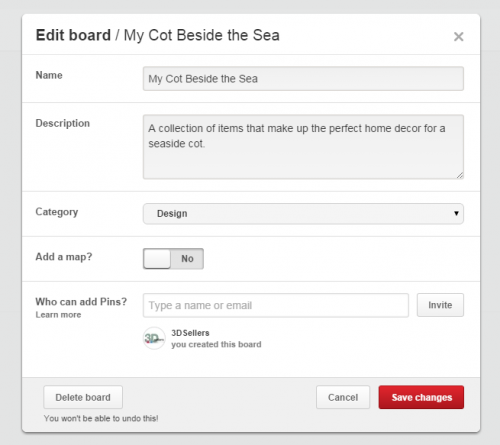
Task: Click the No label on the map toggle
Action: click(187, 259)
